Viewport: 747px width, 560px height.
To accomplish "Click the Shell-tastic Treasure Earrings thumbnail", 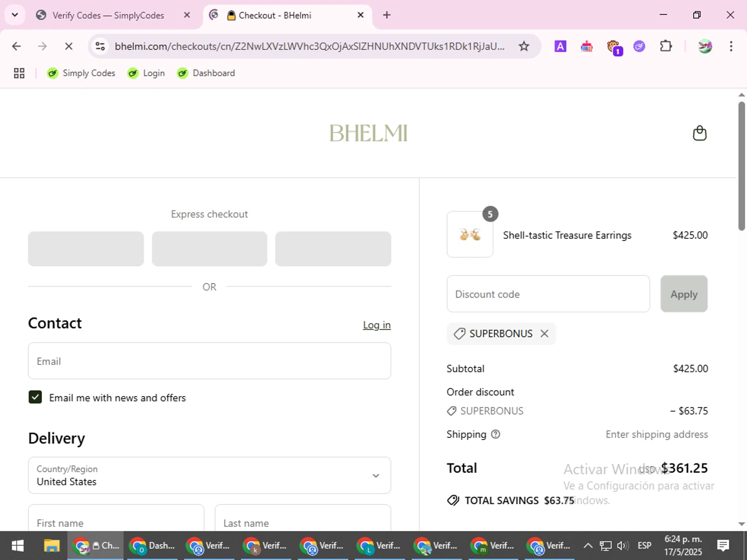I will [470, 234].
